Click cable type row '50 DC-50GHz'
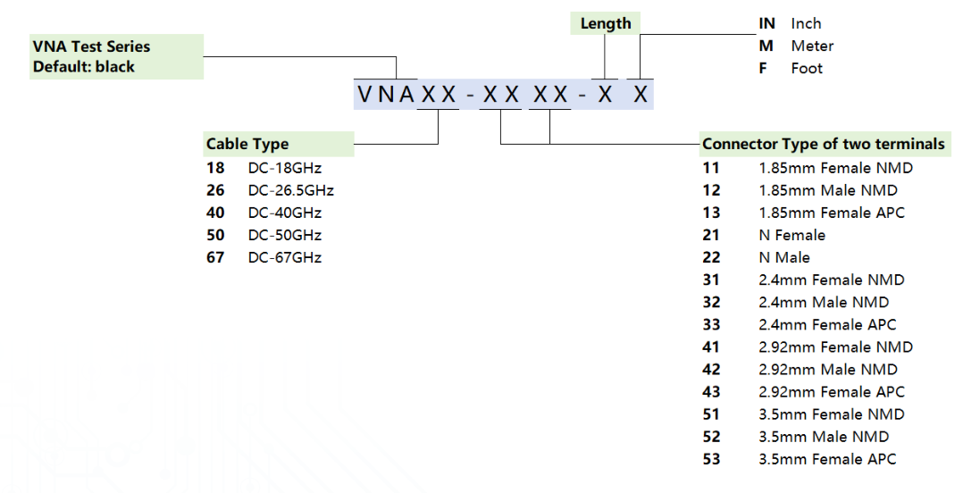The width and height of the screenshot is (980, 493). pos(264,236)
